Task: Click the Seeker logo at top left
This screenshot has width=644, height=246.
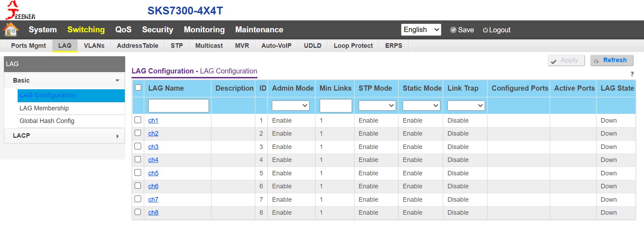Action: click(20, 10)
